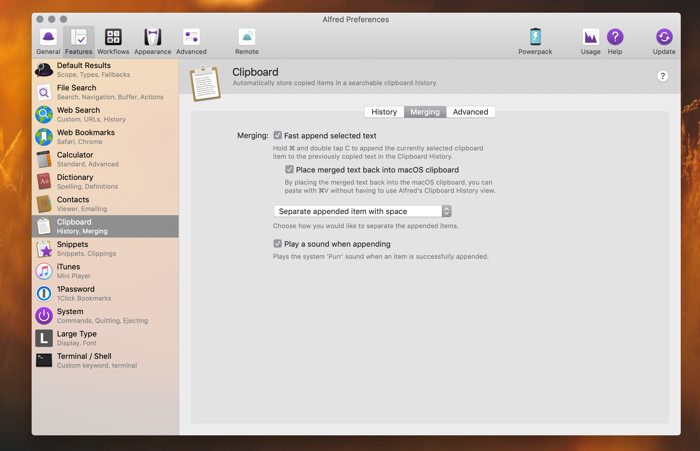Open Appearance settings
Screen dimensions: 700x451
153,42
